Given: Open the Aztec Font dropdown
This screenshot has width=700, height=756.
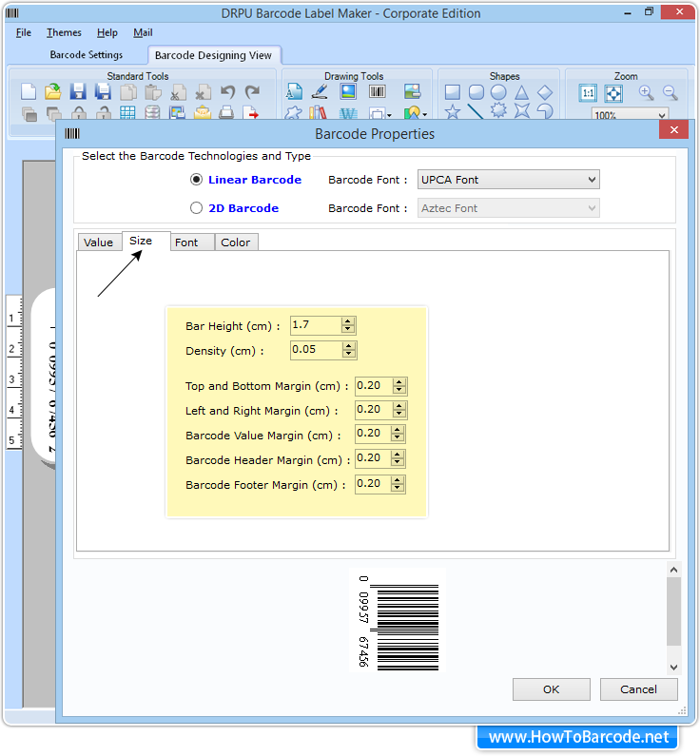Looking at the screenshot, I should pos(509,208).
